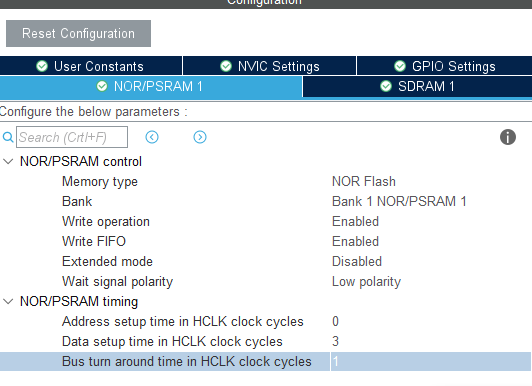Collapse the NOR/PSRAM control section

pos(8,161)
